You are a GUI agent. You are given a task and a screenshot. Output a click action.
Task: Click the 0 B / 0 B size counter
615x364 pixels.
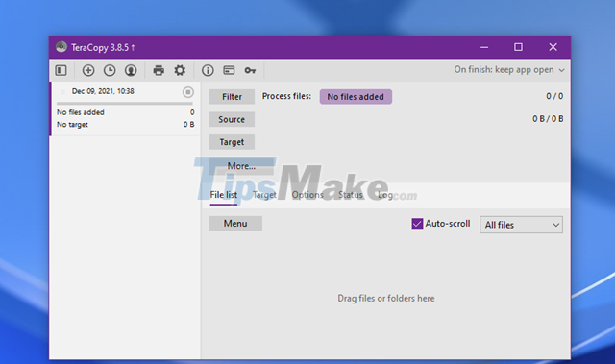(x=548, y=119)
